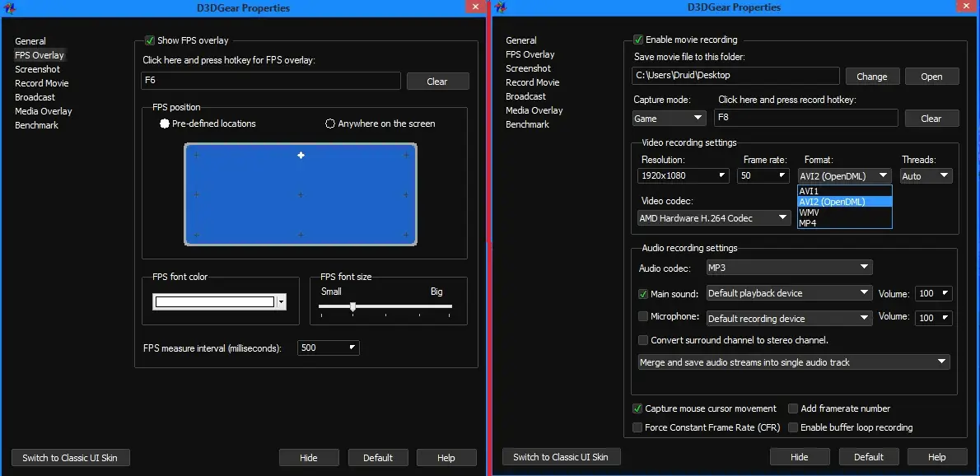The height and width of the screenshot is (476, 980).
Task: Disable Show FPS overlay checkbox
Action: tap(149, 40)
